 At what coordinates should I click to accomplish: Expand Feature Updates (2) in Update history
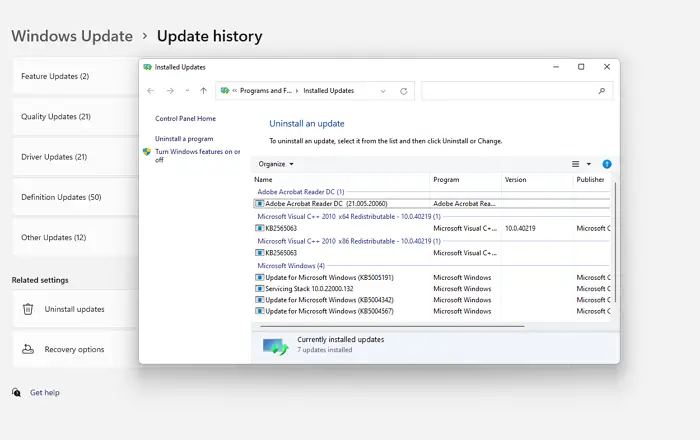[x=75, y=76]
